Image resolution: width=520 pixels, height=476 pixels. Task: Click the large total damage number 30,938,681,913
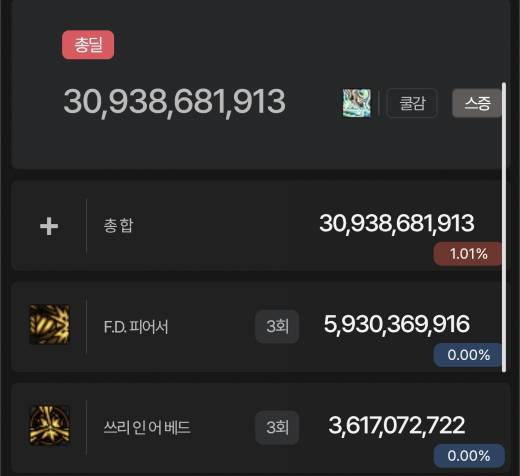(x=174, y=102)
